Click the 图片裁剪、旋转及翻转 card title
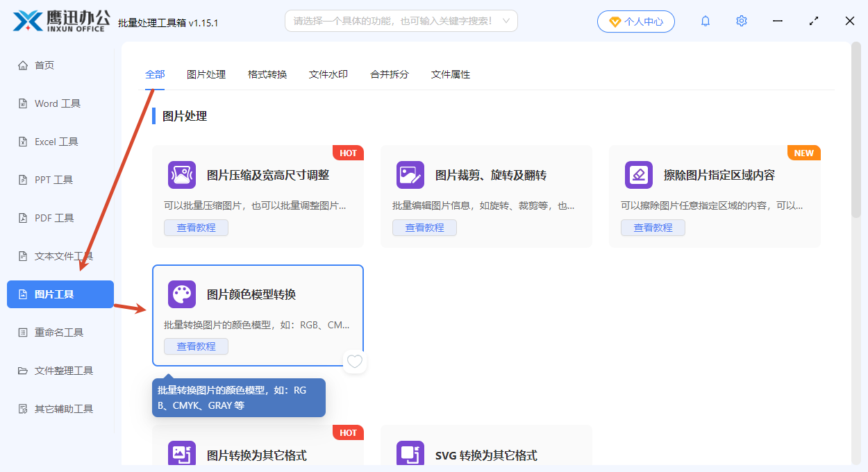The width and height of the screenshot is (868, 472). coord(491,175)
